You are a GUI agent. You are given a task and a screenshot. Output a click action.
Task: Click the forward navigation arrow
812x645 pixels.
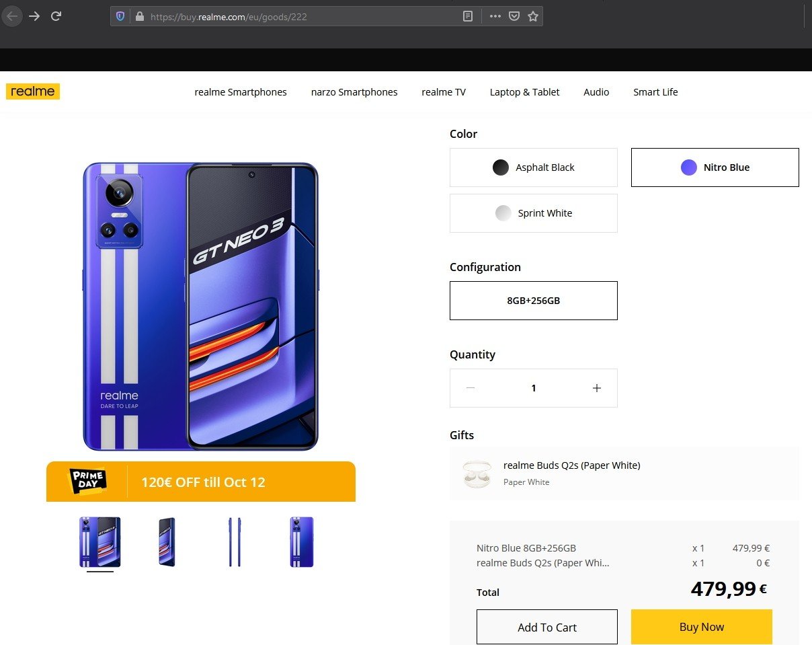pos(34,16)
